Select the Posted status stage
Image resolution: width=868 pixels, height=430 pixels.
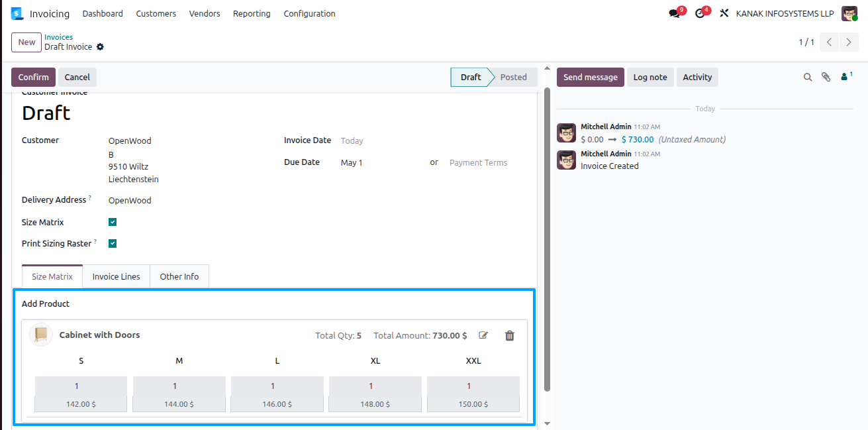pyautogui.click(x=514, y=77)
